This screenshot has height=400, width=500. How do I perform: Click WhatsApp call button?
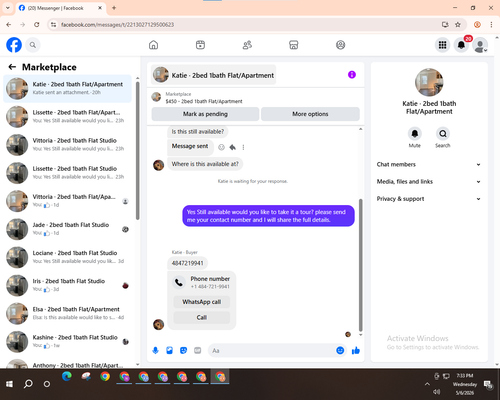pyautogui.click(x=202, y=302)
